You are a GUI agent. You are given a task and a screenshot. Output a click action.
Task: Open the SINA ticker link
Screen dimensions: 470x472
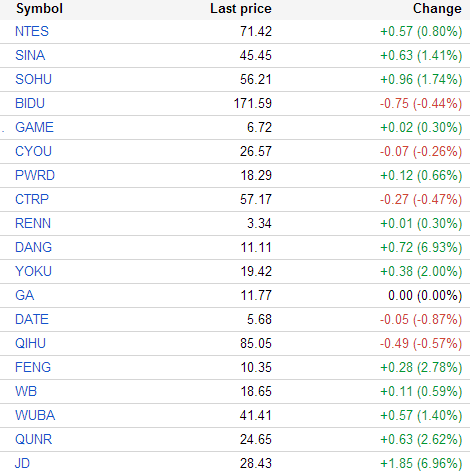click(x=30, y=55)
